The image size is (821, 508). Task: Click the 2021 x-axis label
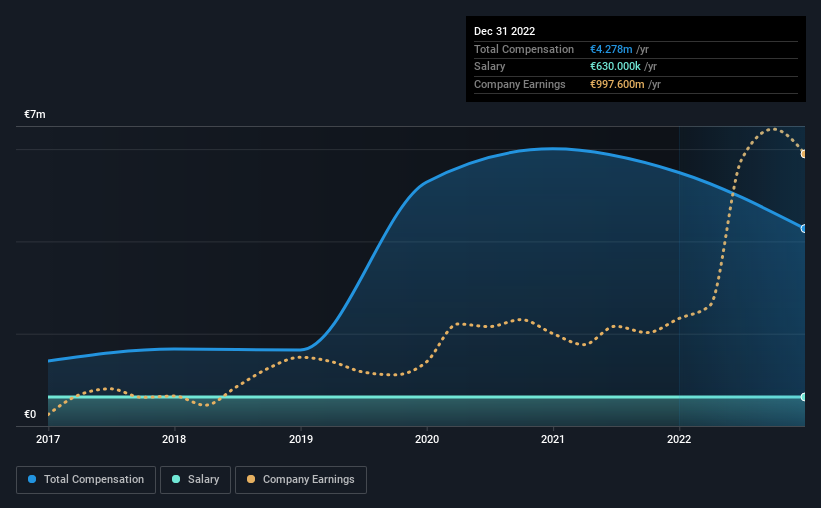click(553, 439)
